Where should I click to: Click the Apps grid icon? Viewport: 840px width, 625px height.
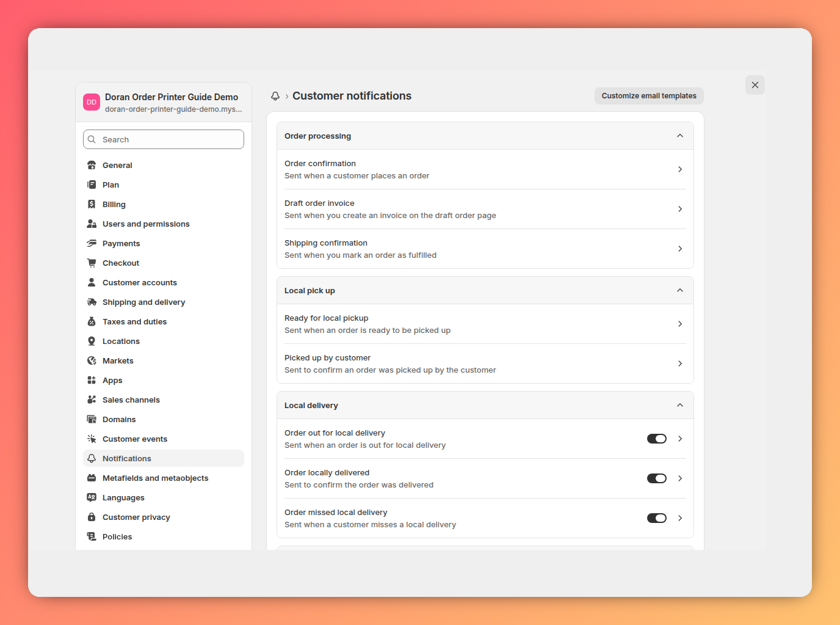tap(92, 380)
